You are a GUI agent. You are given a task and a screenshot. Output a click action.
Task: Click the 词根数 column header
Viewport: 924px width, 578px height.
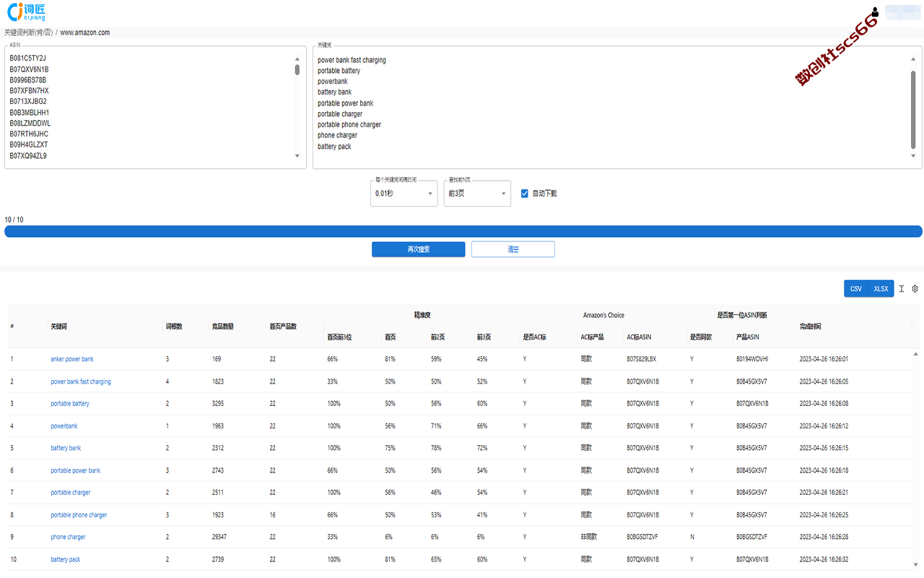pos(174,327)
